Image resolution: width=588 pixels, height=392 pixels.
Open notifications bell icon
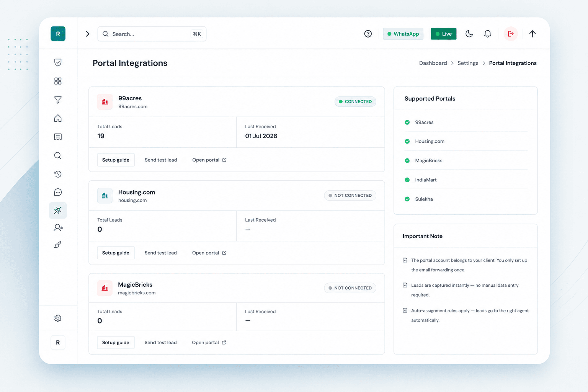[488, 34]
